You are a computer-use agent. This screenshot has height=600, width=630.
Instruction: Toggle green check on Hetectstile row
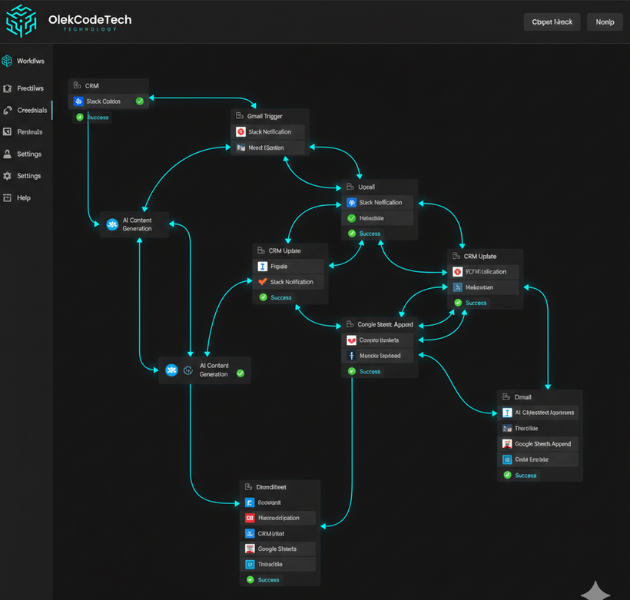[x=351, y=218]
